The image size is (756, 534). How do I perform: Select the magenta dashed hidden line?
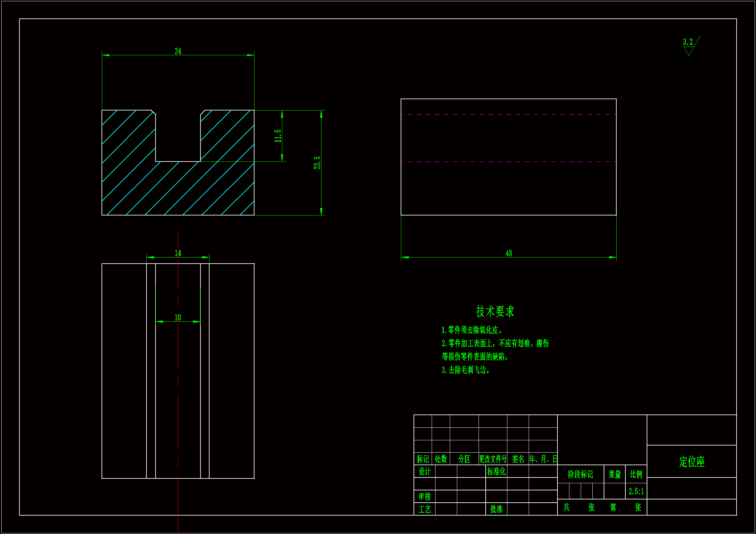[509, 114]
